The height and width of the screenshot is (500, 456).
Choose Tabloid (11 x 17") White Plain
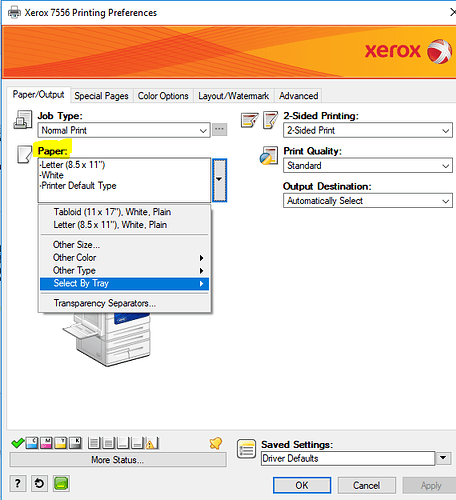(x=124, y=212)
